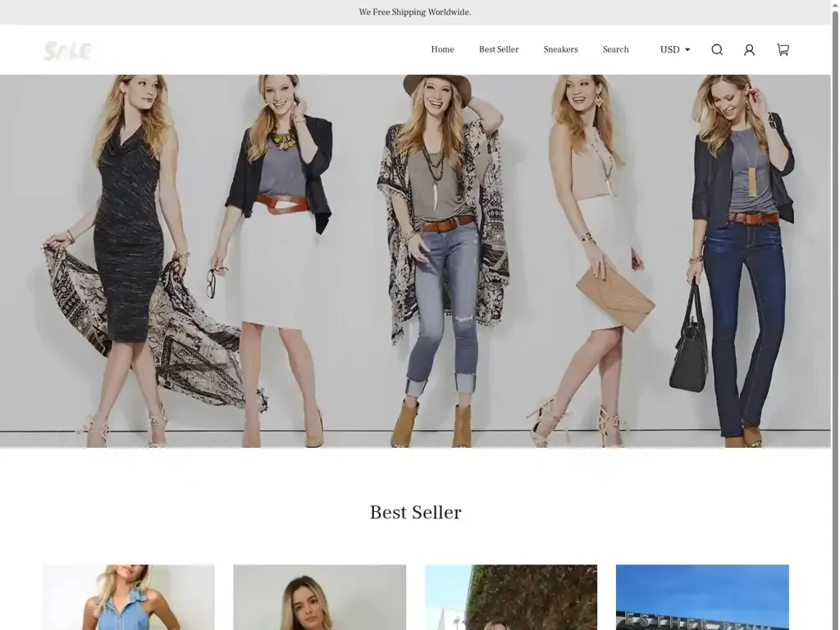Open the second Best Seller product thumbnail

(319, 596)
